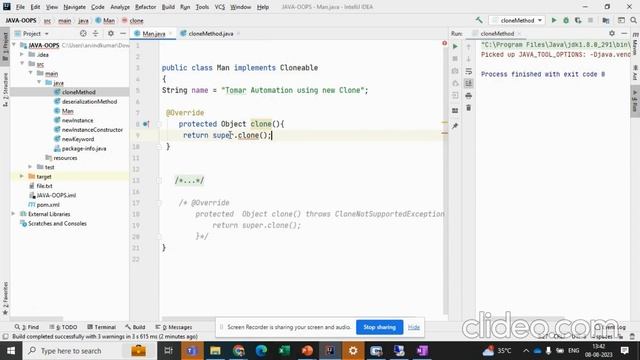Open Run panel settings gear
This screenshot has width=640, height=360.
(x=611, y=33)
